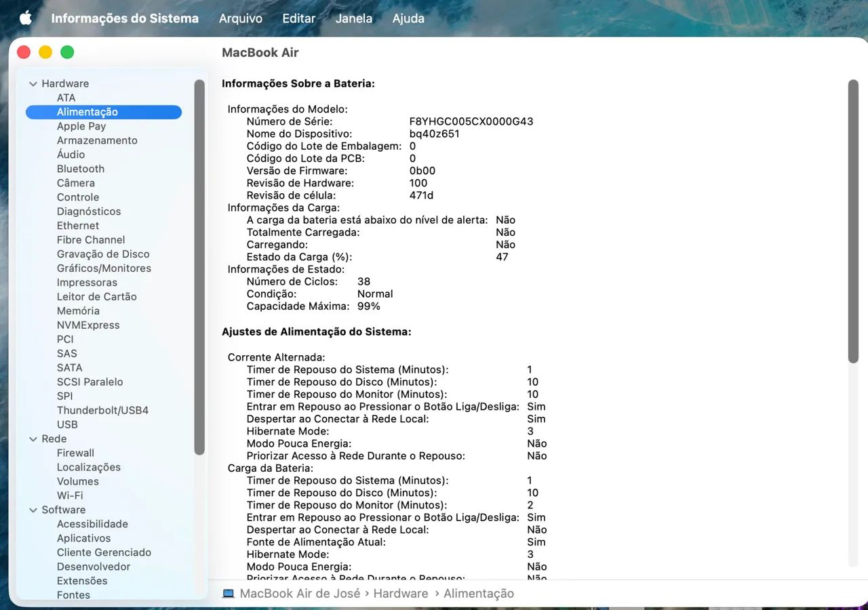This screenshot has width=868, height=610.
Task: Open the Janela menu
Action: tap(353, 18)
